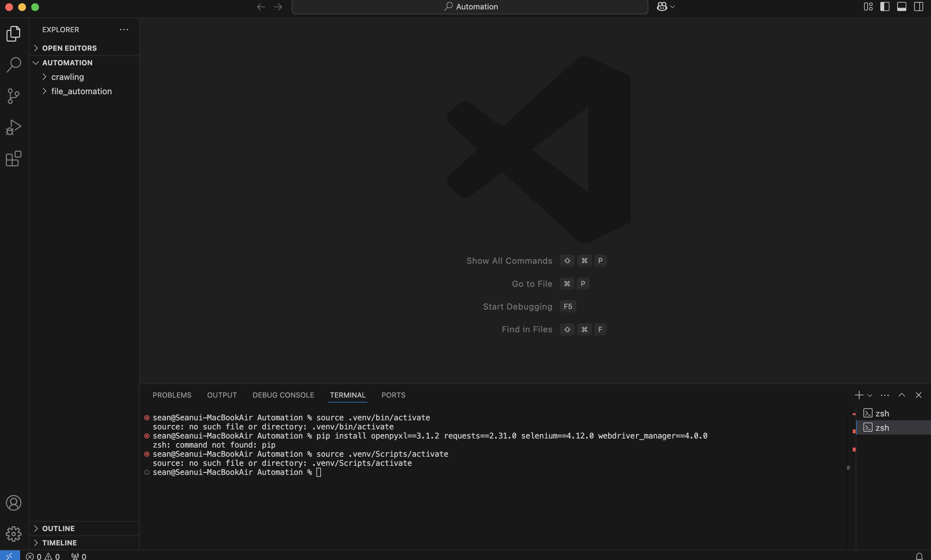Click the Find in Files hint
Viewport: 931px width, 560px height.
point(527,329)
